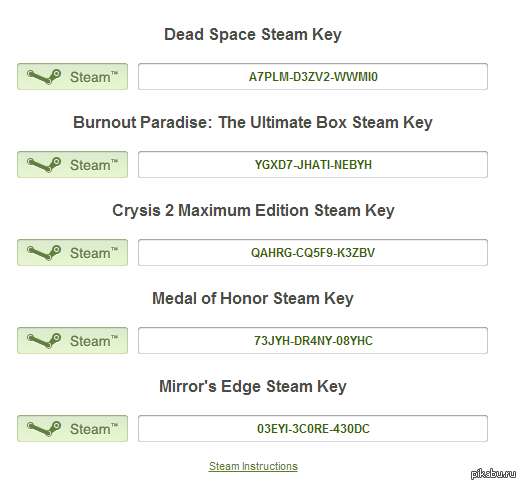The width and height of the screenshot is (521, 485).
Task: Click the pikabu.ru watermark
Action: pos(494,474)
